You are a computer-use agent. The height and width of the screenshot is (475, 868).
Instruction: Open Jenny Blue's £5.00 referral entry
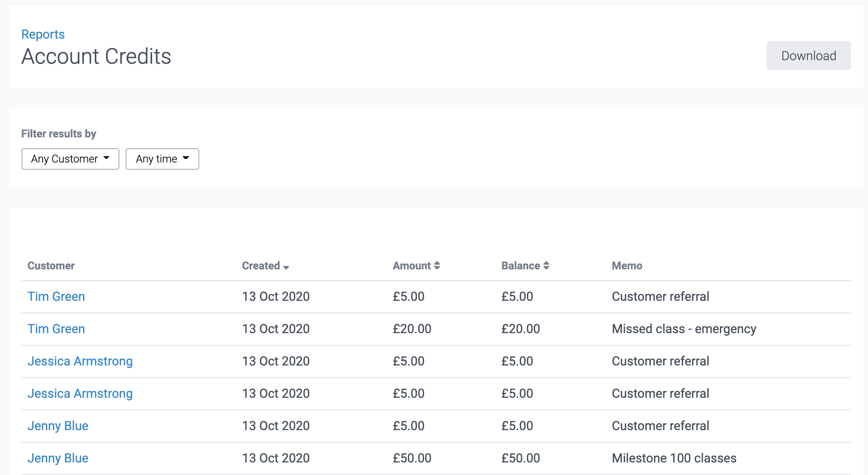[x=58, y=426]
